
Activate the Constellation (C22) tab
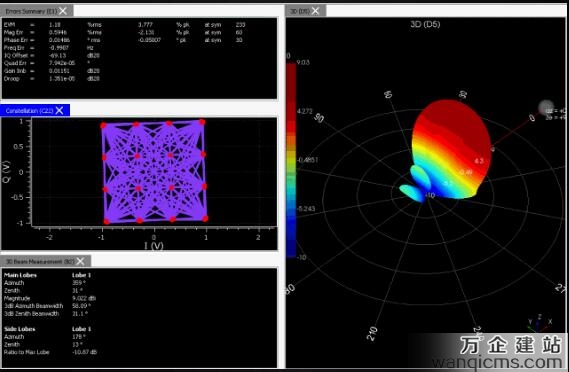[x=29, y=111]
